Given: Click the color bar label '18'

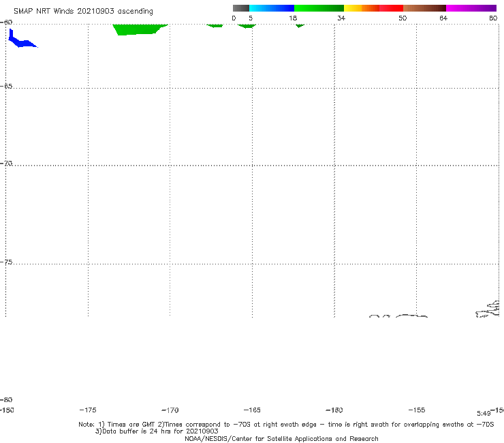Looking at the screenshot, I should pyautogui.click(x=293, y=18).
